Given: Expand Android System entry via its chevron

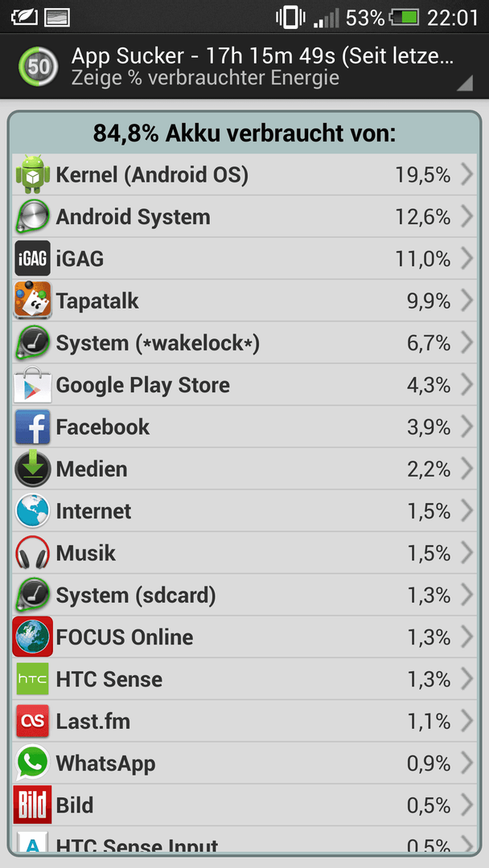Looking at the screenshot, I should pyautogui.click(x=466, y=217).
